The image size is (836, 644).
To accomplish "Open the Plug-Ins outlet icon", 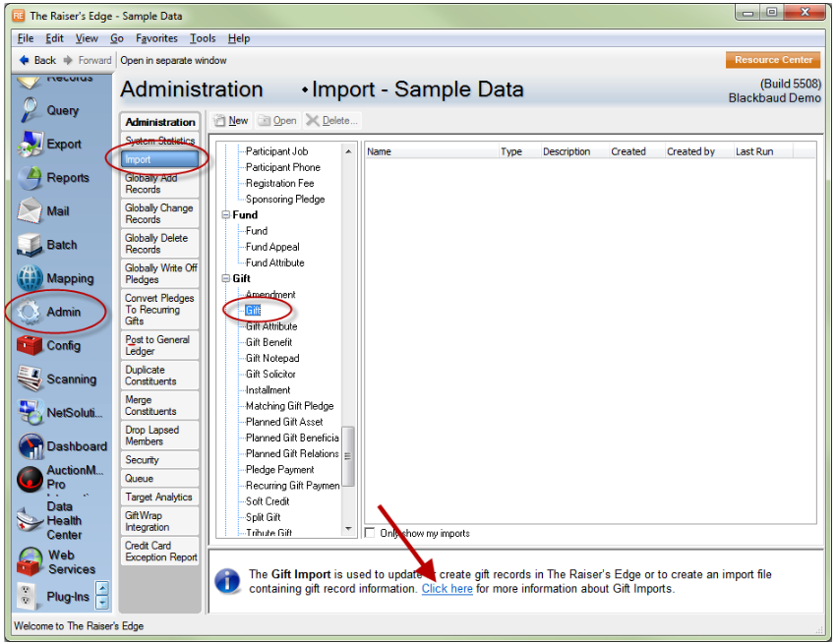I will [x=26, y=596].
